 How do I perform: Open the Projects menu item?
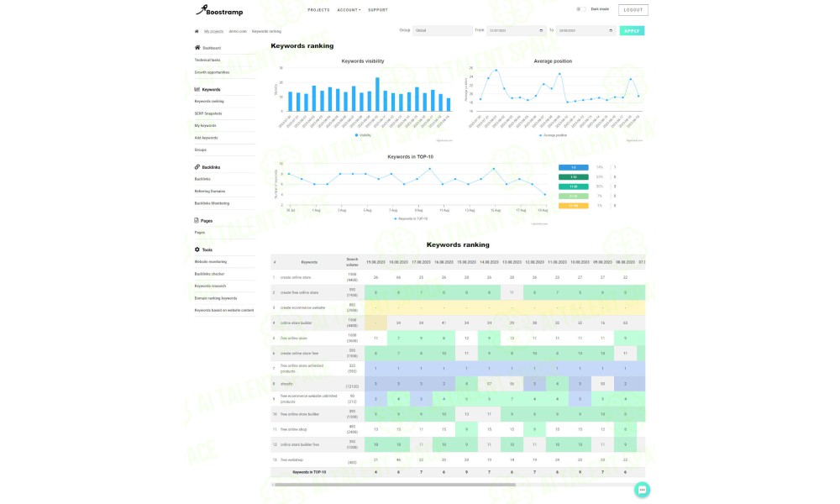point(318,9)
